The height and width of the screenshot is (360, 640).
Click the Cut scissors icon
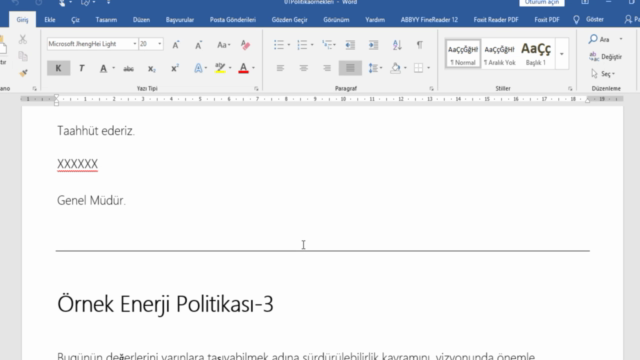(23, 39)
